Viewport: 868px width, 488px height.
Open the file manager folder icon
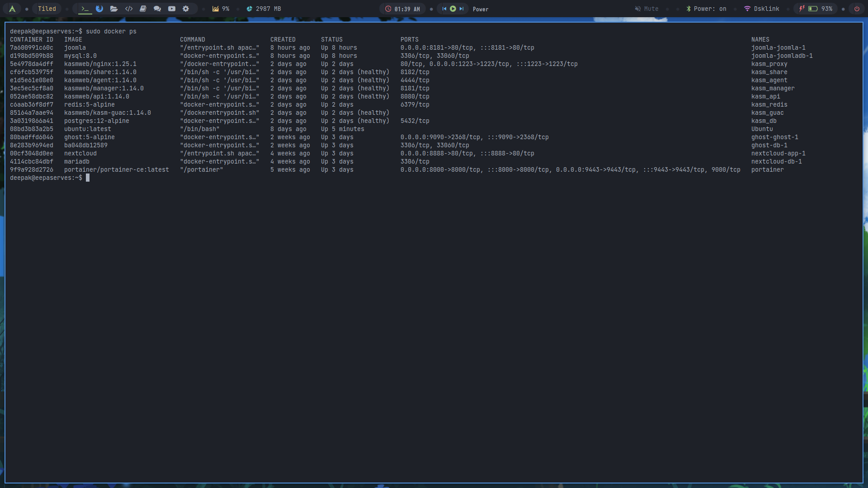pos(114,9)
